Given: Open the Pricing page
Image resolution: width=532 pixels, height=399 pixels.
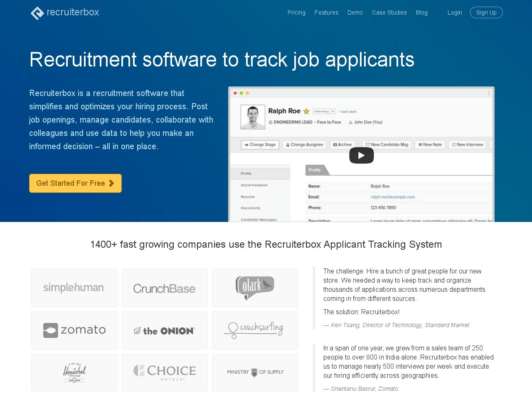Looking at the screenshot, I should [296, 12].
